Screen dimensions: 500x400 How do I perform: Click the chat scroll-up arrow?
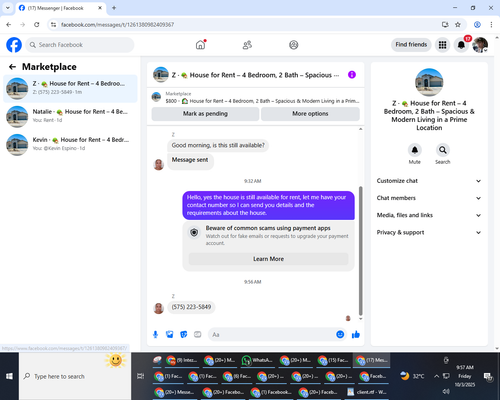(360, 129)
